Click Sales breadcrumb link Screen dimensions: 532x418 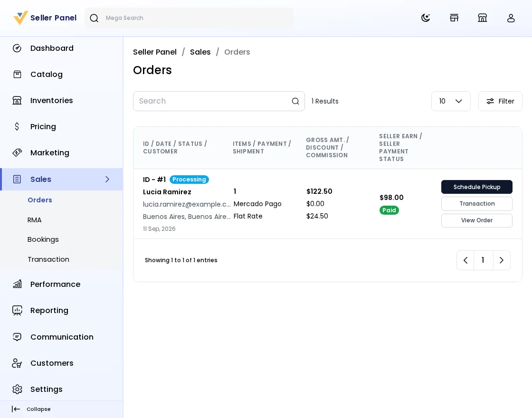pyautogui.click(x=200, y=52)
